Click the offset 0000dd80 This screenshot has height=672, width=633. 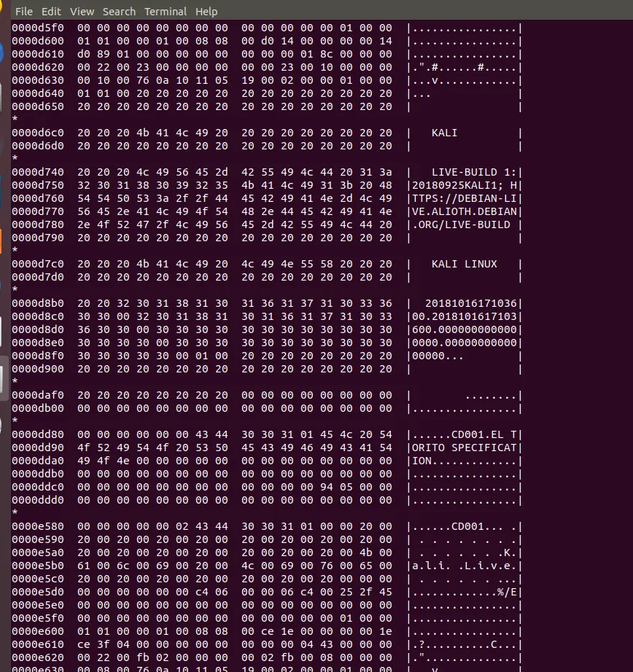(38, 434)
